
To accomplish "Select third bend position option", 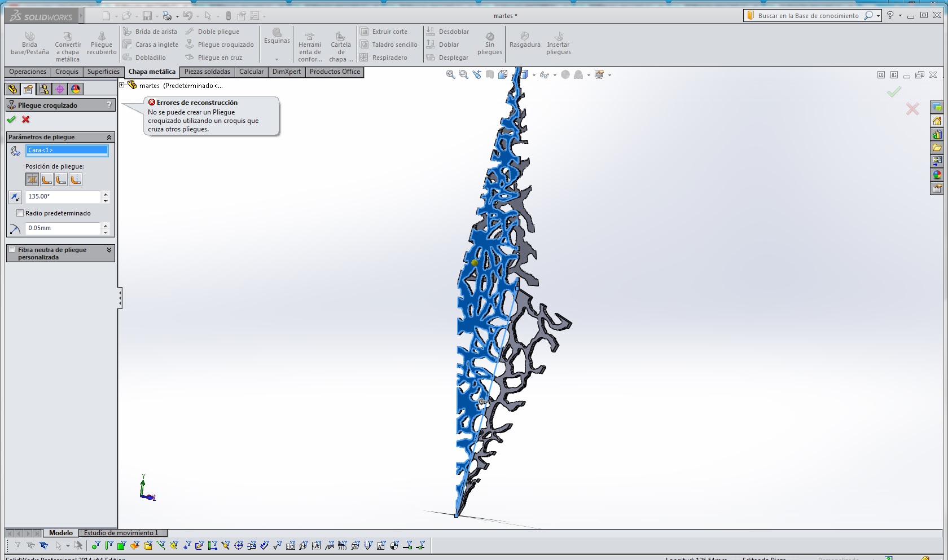I will (61, 179).
